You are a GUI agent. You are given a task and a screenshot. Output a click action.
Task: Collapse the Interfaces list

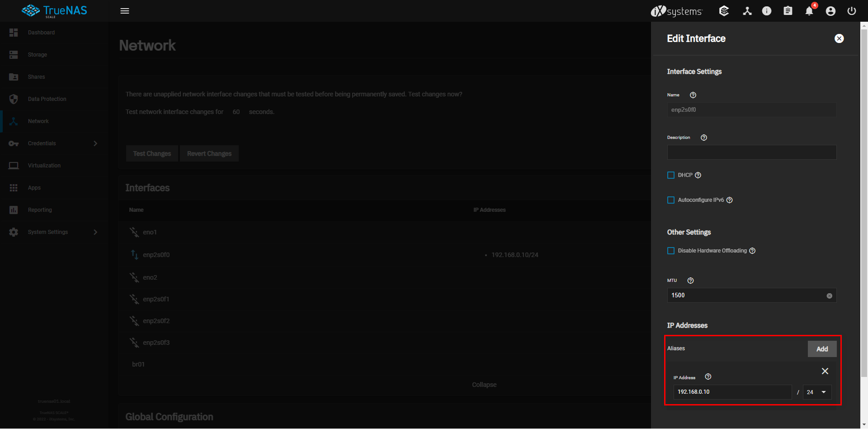coord(484,385)
